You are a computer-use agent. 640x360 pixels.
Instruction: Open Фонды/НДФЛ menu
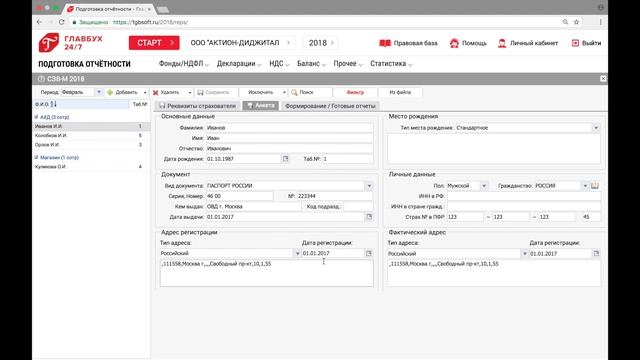(x=184, y=64)
